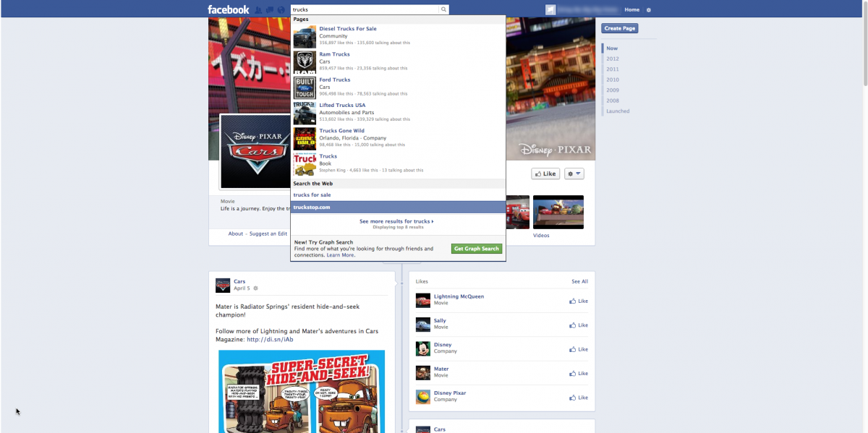Click the Lightning McQueen page icon
This screenshot has height=433, width=868.
pos(423,300)
